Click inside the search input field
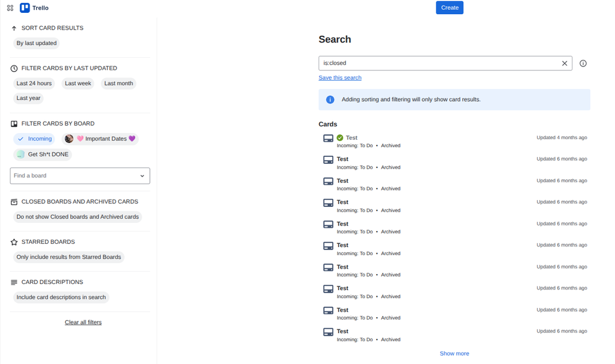615x364 pixels. (431, 63)
